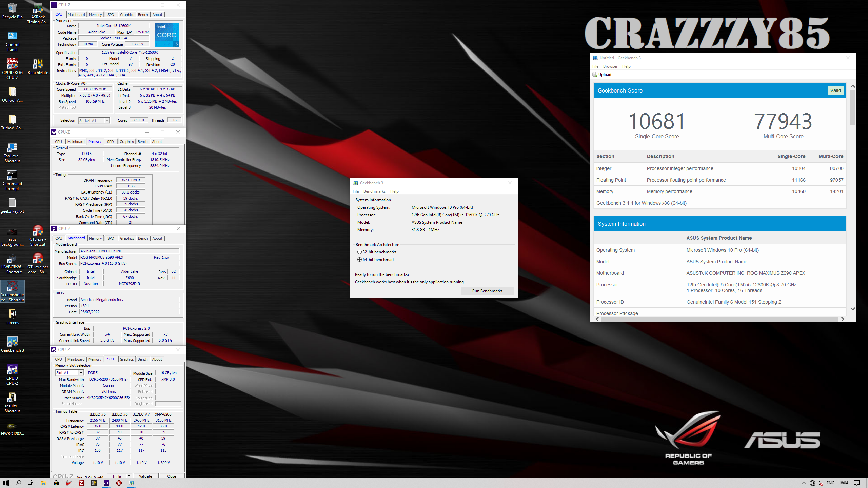Image resolution: width=868 pixels, height=488 pixels.
Task: Show hidden system tray icons
Action: (804, 483)
